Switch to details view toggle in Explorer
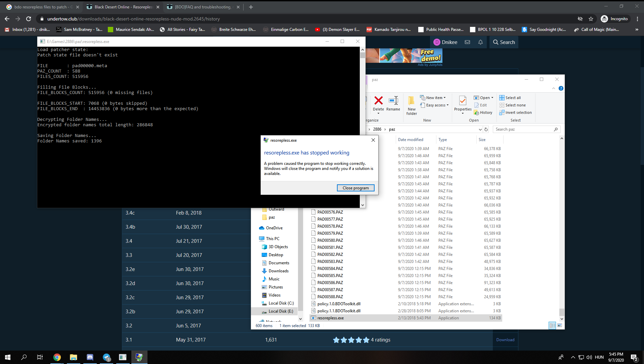The image size is (644, 364). pyautogui.click(x=552, y=325)
